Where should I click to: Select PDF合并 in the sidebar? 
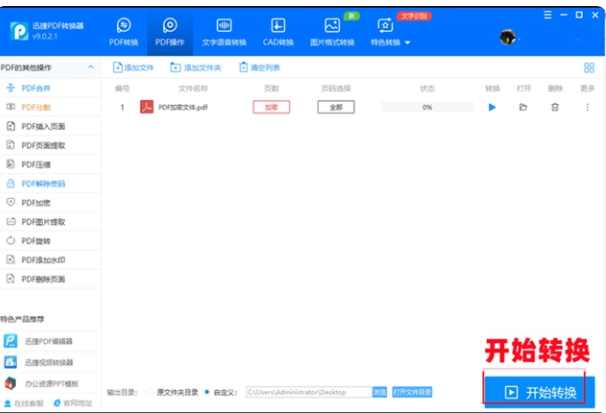click(x=50, y=88)
